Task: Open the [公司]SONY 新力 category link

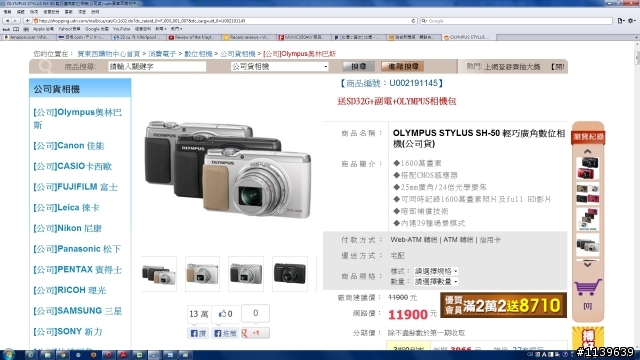Action: (x=68, y=332)
